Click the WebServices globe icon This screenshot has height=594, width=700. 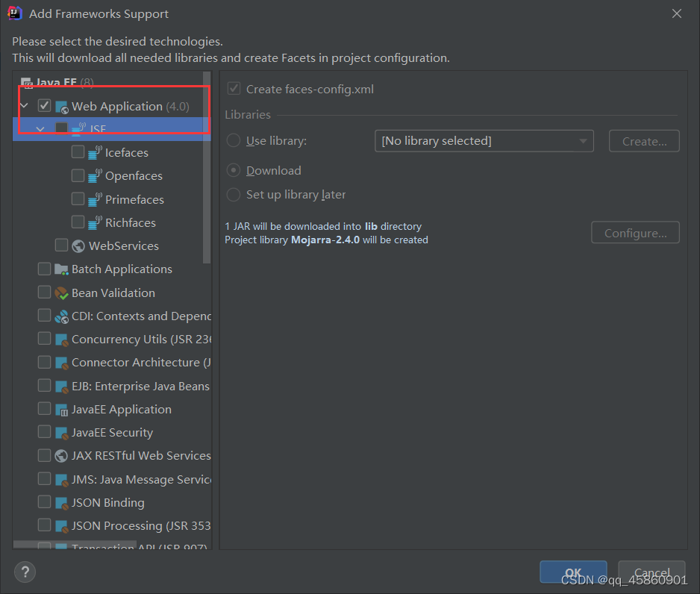(78, 246)
